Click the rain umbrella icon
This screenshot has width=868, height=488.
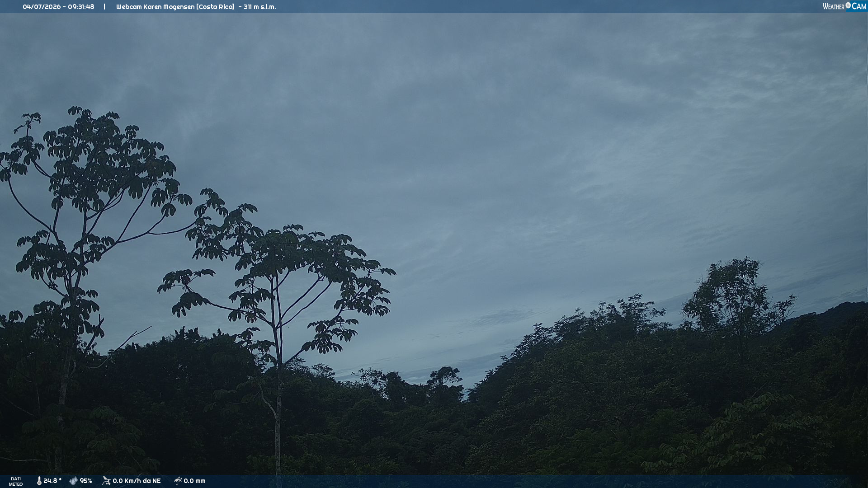pos(178,481)
